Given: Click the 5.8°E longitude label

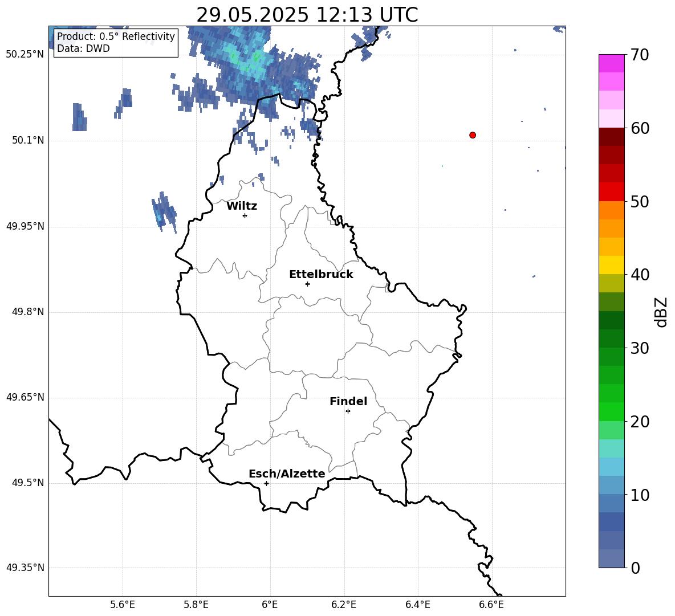Looking at the screenshot, I should pos(196,605).
